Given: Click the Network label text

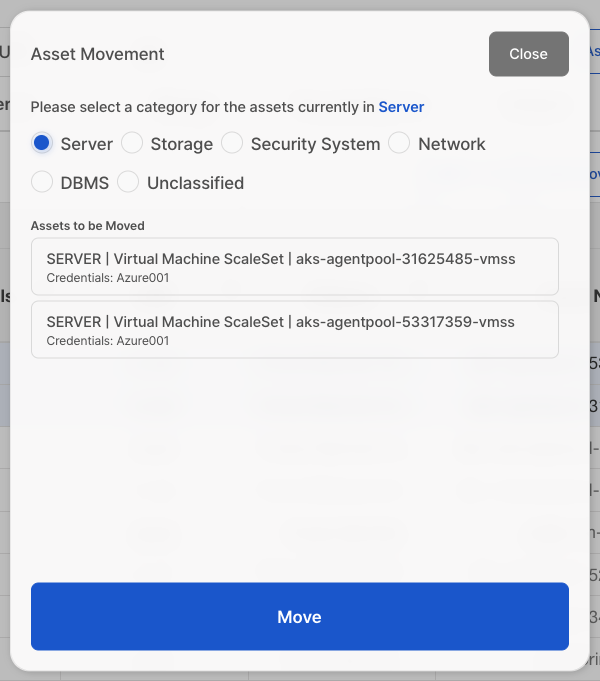Looking at the screenshot, I should tap(451, 144).
